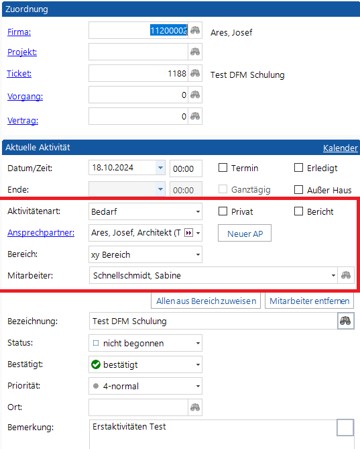
Task: Open the Bezeichnung search binoculars icon
Action: (345, 321)
